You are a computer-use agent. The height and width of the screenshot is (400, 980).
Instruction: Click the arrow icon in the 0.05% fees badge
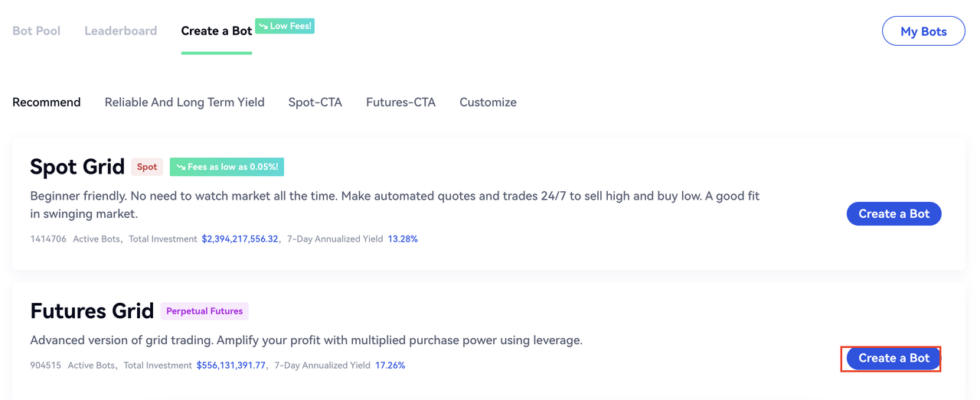181,167
